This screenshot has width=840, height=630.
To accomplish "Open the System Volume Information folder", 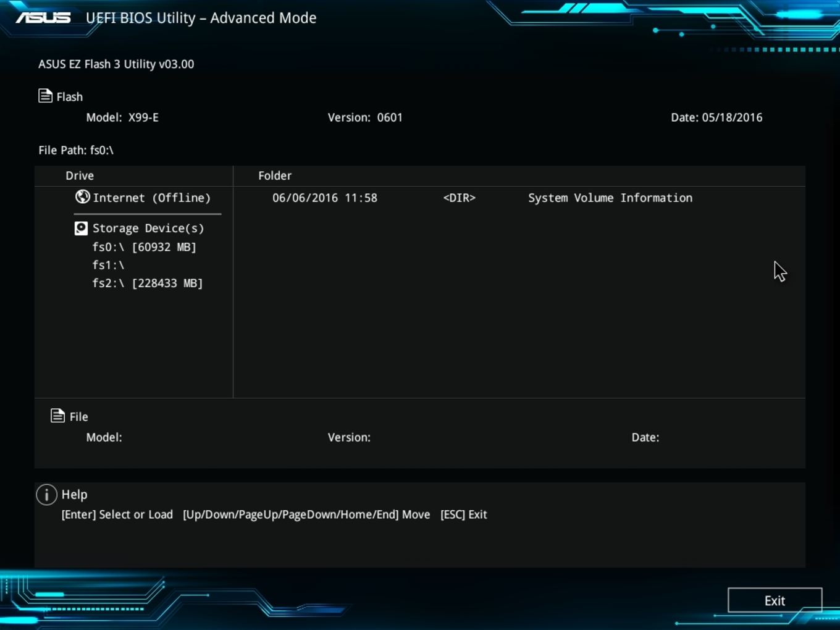I will click(x=610, y=198).
